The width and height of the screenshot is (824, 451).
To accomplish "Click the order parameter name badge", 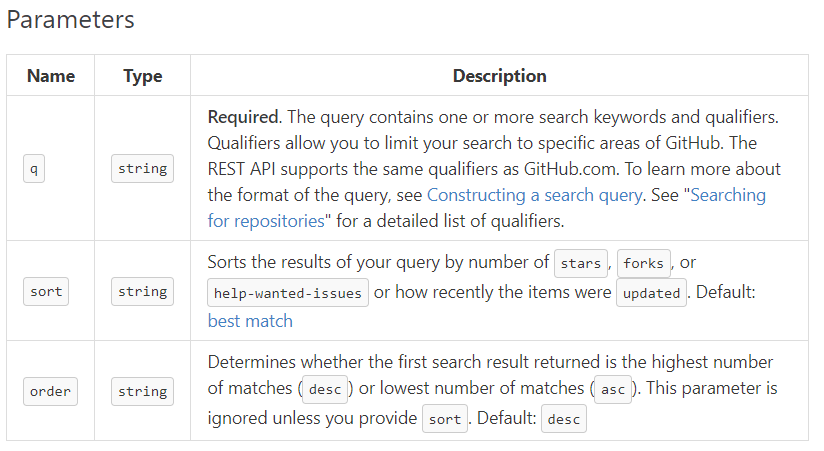I will (50, 391).
